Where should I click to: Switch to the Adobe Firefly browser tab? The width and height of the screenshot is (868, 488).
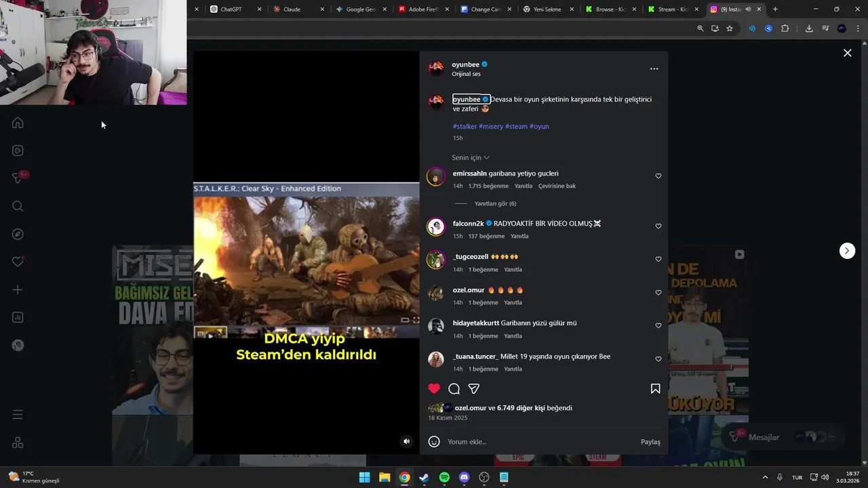click(x=423, y=9)
